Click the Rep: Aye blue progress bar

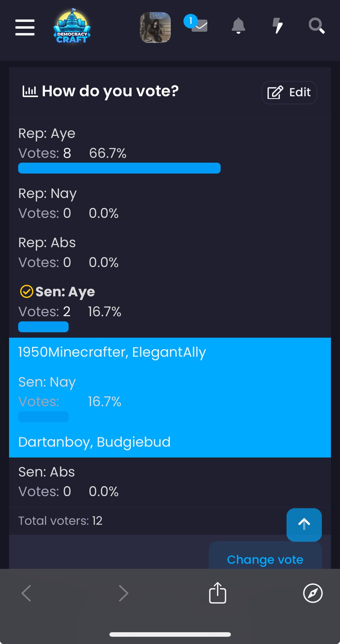[x=119, y=168]
